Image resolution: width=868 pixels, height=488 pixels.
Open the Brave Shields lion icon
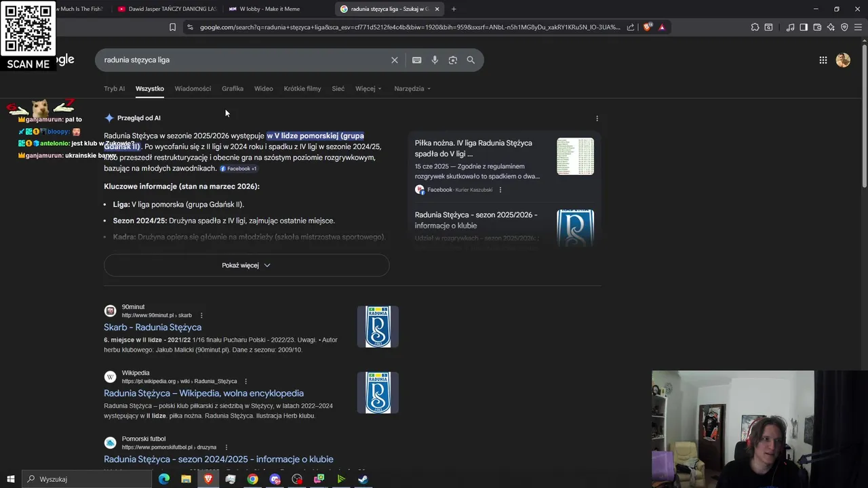tap(647, 27)
